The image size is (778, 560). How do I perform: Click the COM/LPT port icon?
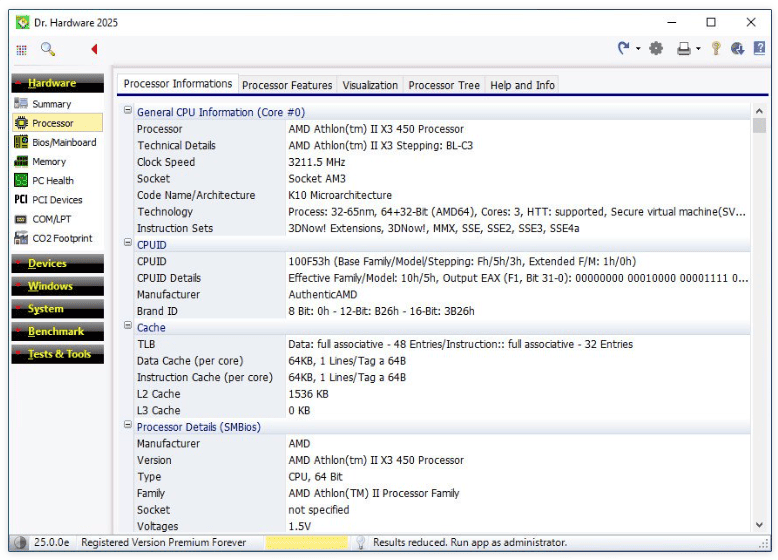point(21,219)
